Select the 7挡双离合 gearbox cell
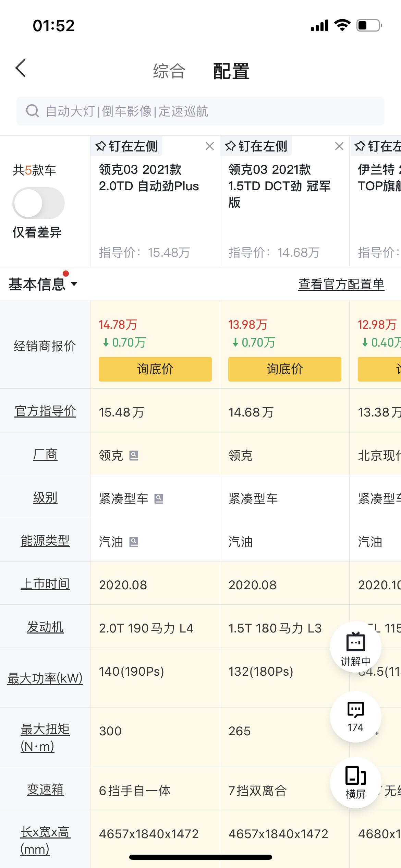Viewport: 401px width, 868px height. [285, 789]
